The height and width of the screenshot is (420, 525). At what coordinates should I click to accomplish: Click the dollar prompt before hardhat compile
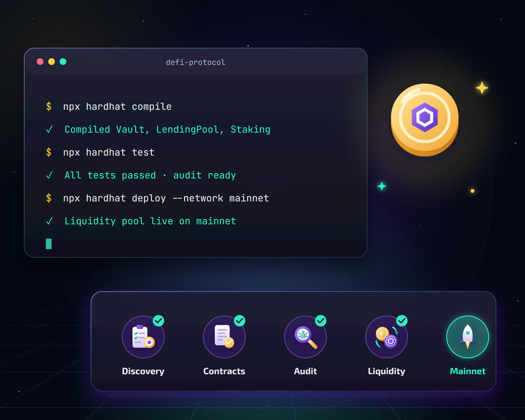pyautogui.click(x=49, y=106)
